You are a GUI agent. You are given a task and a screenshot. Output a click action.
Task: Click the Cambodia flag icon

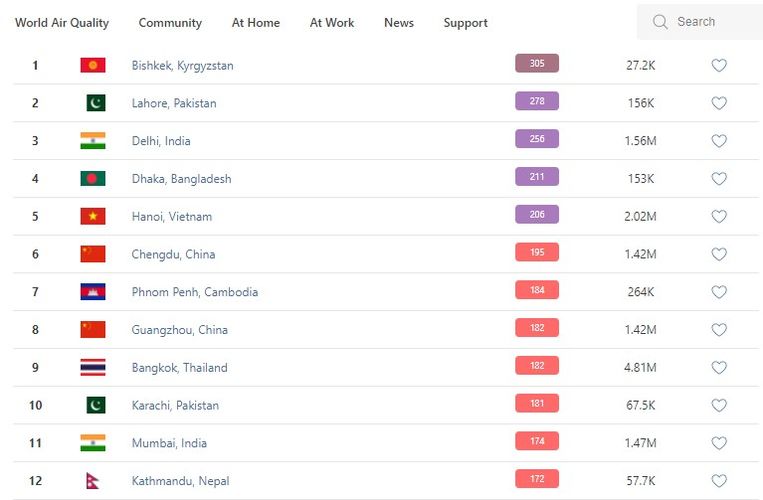93,292
